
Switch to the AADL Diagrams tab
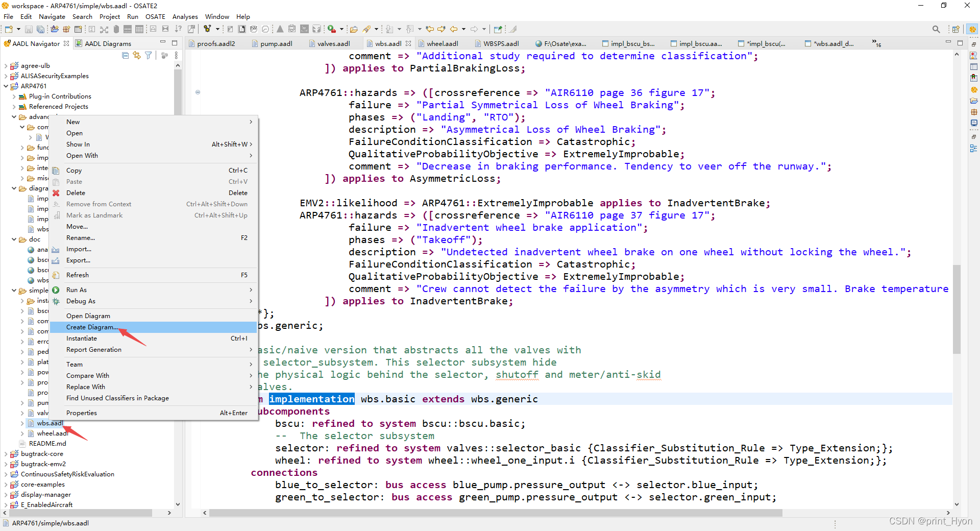[x=104, y=43]
